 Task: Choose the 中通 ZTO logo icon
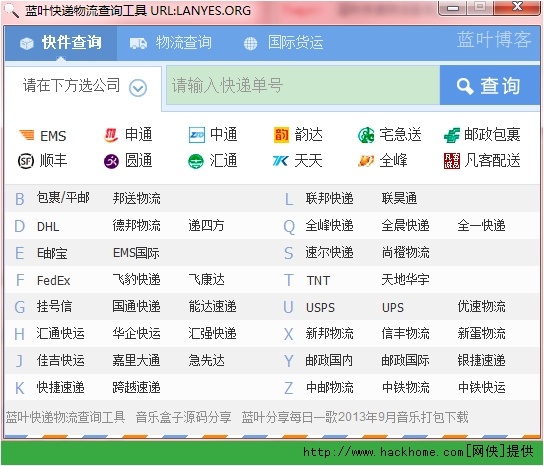(197, 135)
